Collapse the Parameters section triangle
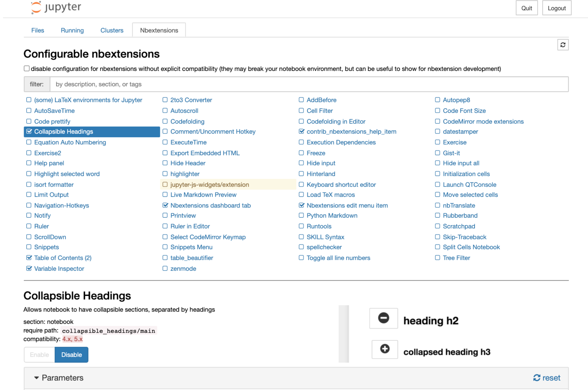 (36, 378)
